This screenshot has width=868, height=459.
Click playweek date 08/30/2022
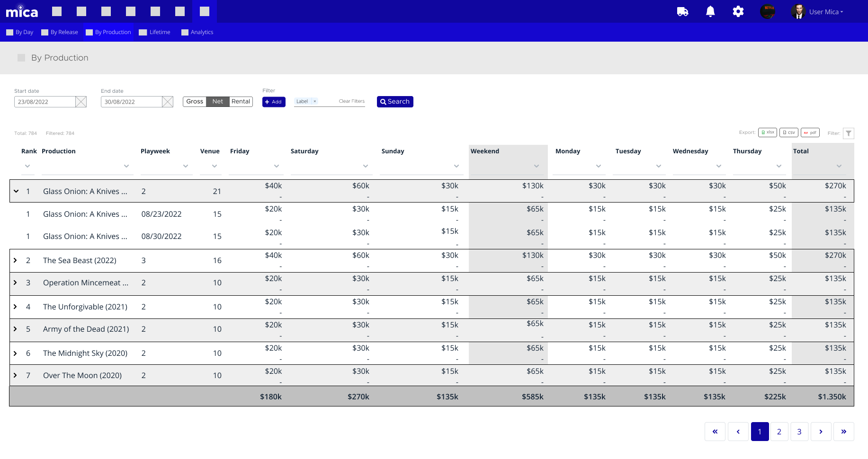click(x=161, y=236)
